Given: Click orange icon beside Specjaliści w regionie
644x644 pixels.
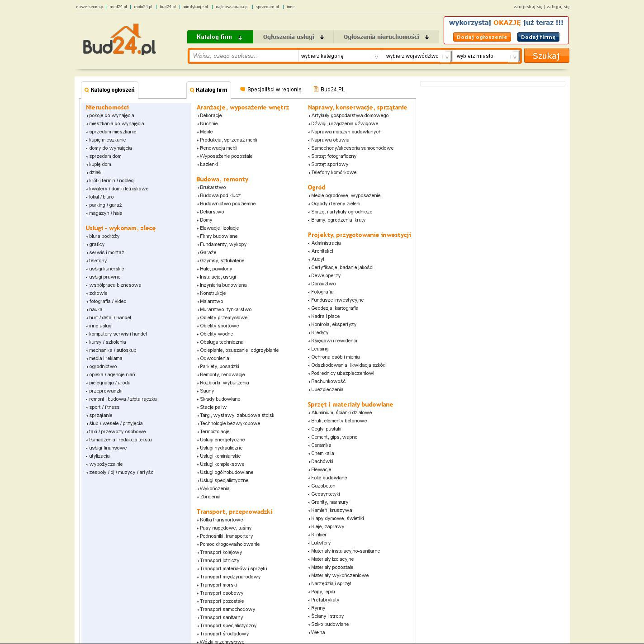Looking at the screenshot, I should pos(242,89).
